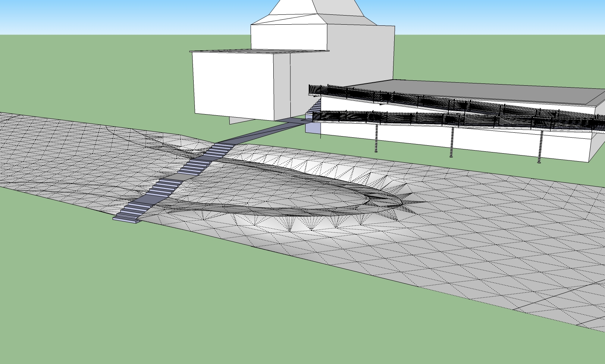This screenshot has width=605, height=364.
Task: Select the pyramid-shaped tower roof
Action: [x=321, y=12]
